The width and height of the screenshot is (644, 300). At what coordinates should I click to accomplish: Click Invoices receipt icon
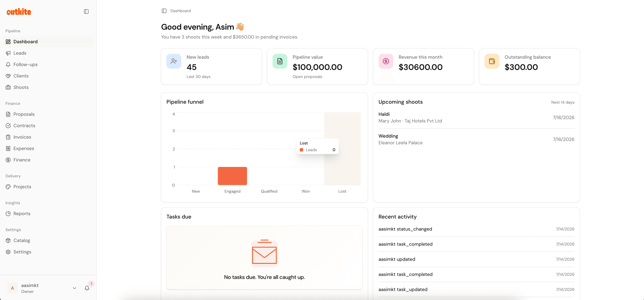pos(8,137)
